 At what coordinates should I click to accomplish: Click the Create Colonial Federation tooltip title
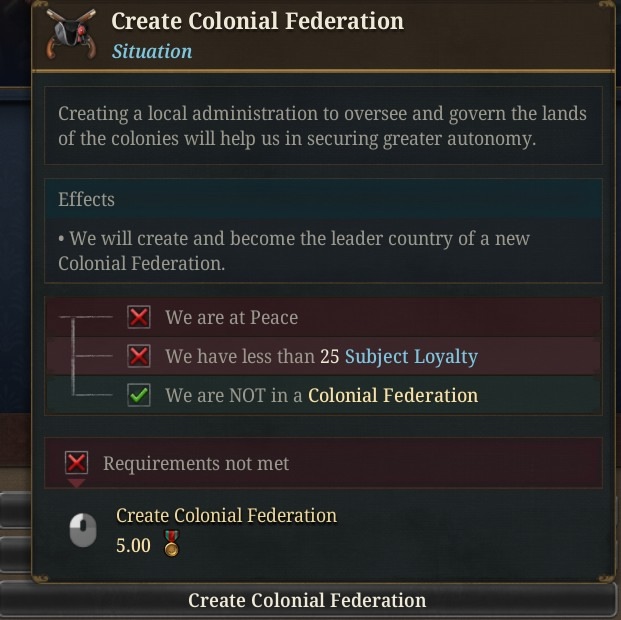pyautogui.click(x=257, y=21)
